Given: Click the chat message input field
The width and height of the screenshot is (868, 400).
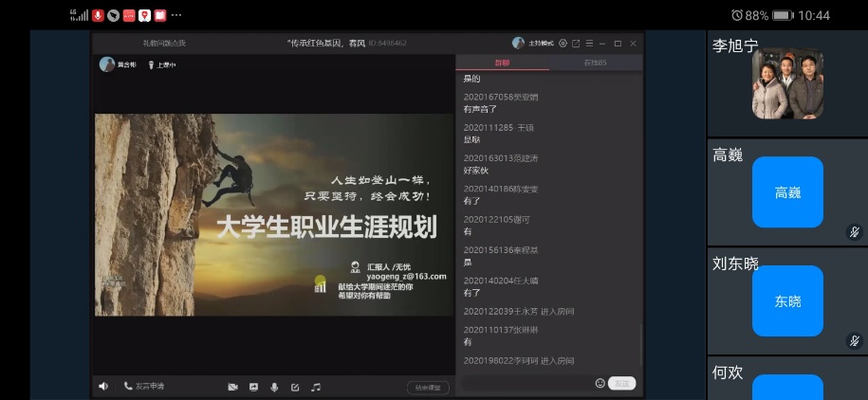Looking at the screenshot, I should coord(526,383).
